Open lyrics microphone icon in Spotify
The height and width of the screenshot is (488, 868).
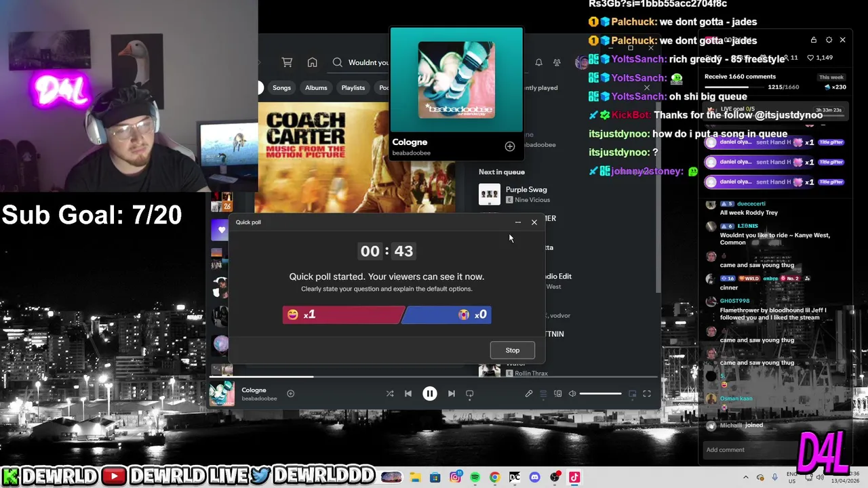529,393
